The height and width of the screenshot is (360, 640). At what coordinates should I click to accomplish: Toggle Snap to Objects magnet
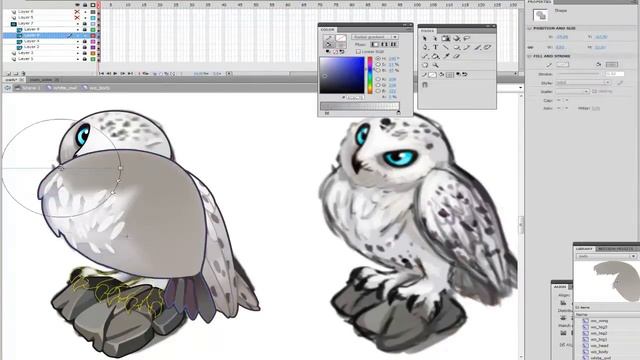click(425, 84)
